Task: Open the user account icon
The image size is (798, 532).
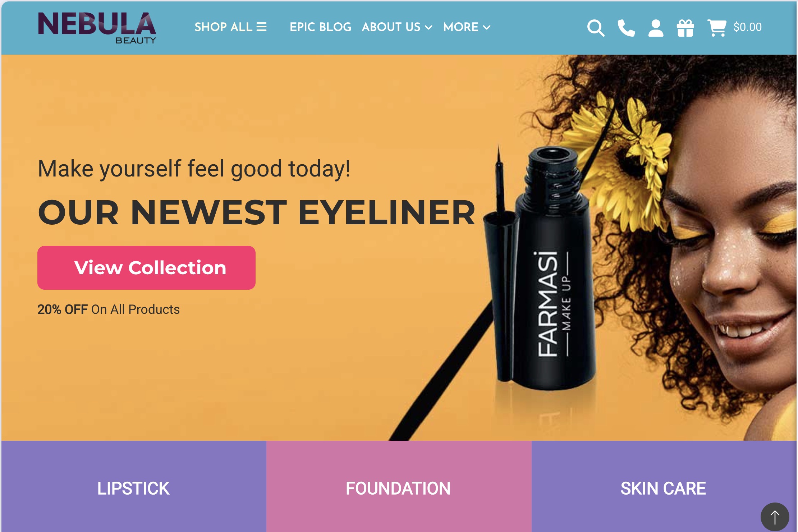Action: [656, 28]
